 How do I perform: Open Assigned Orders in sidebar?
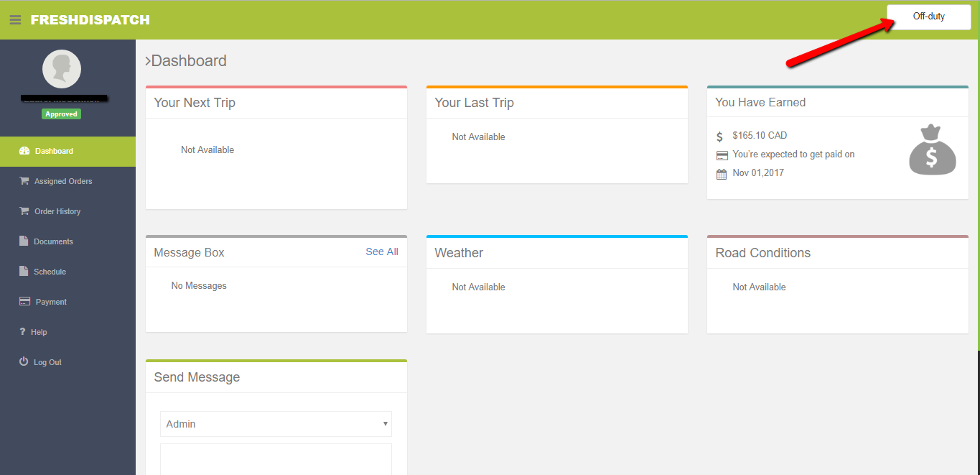pos(67,182)
